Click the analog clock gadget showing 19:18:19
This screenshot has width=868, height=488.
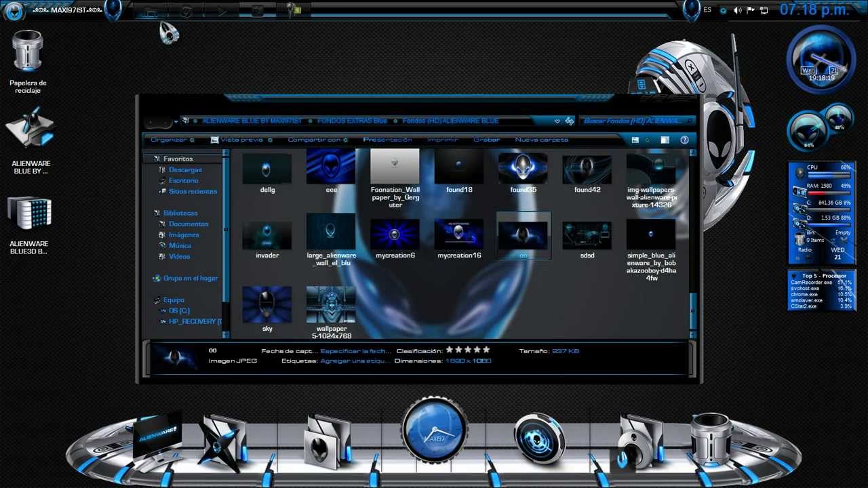[821, 60]
